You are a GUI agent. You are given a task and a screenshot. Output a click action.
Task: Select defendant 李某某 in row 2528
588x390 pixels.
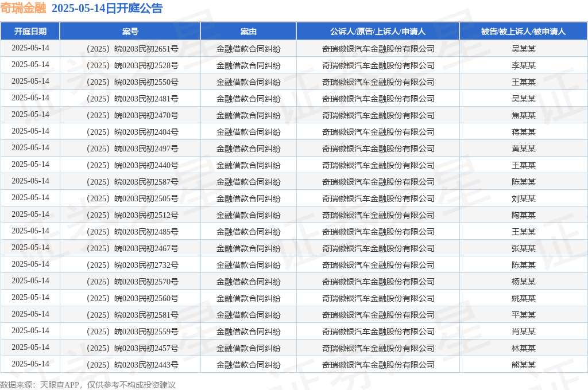tap(524, 65)
